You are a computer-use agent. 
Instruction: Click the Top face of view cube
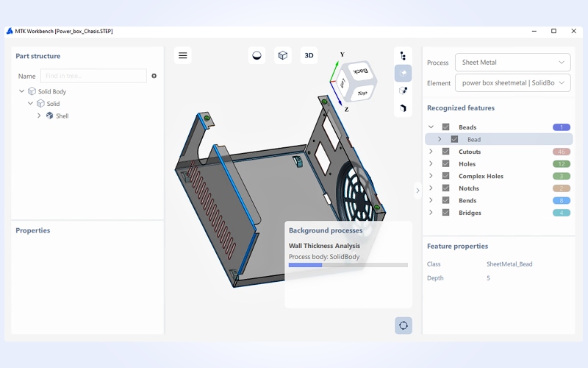(x=362, y=93)
